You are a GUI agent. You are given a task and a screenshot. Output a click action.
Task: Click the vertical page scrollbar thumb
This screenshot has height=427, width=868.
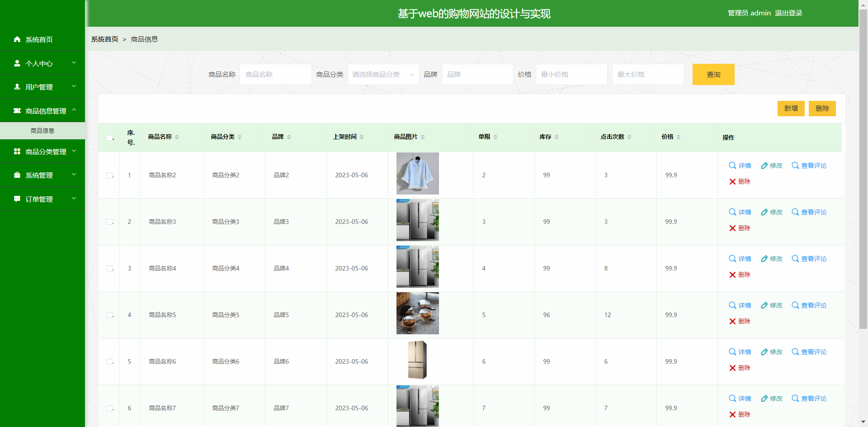pos(863,167)
